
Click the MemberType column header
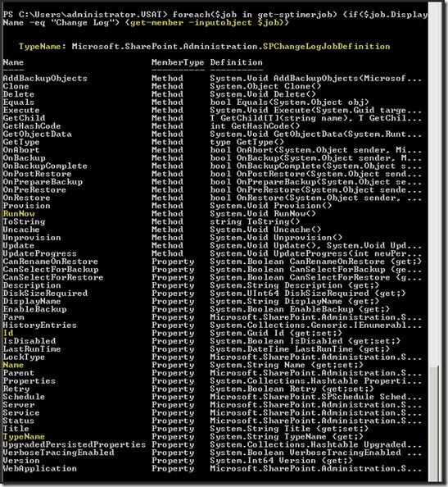tap(178, 62)
